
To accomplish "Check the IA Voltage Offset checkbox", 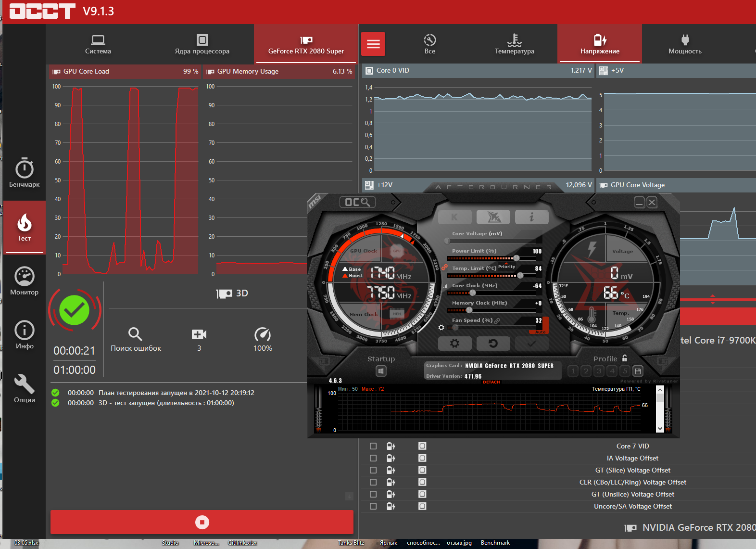I will point(373,458).
